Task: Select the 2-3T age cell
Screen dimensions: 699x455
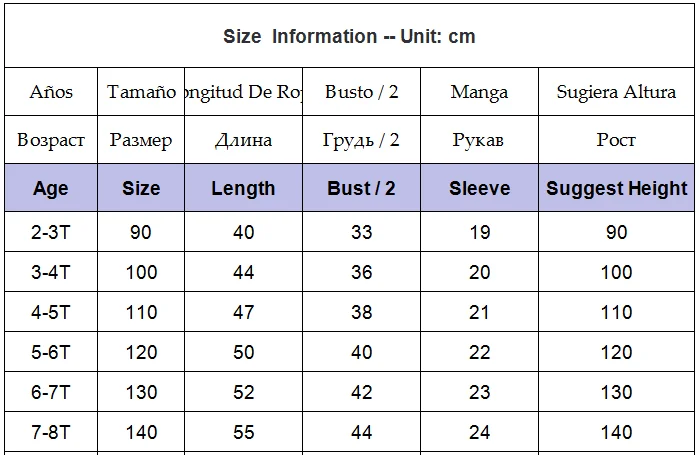Action: pyautogui.click(x=51, y=232)
